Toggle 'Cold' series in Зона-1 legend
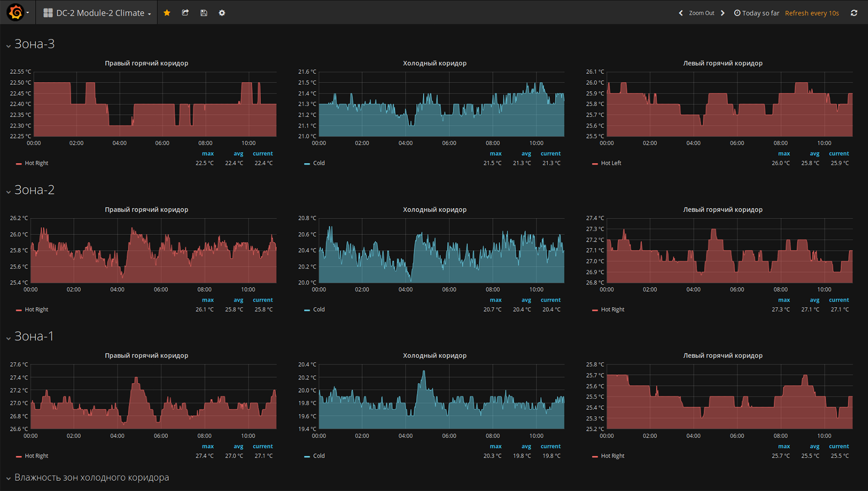 coord(319,456)
